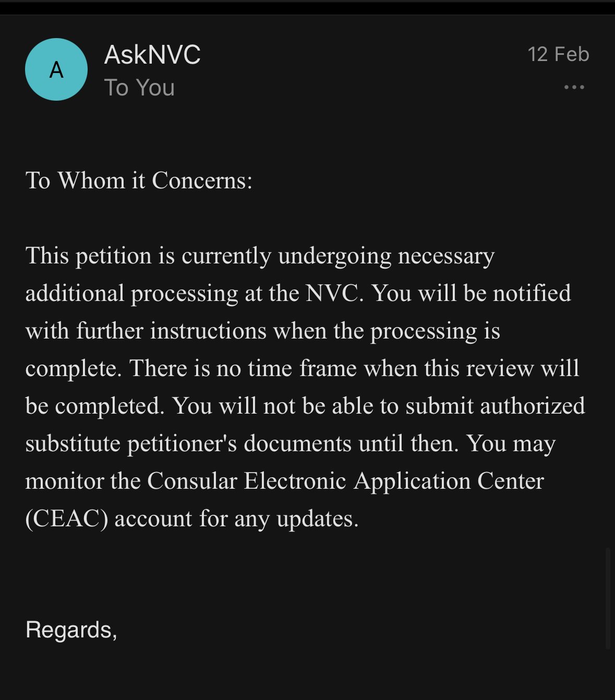Open the AskNVC sender name

[152, 55]
